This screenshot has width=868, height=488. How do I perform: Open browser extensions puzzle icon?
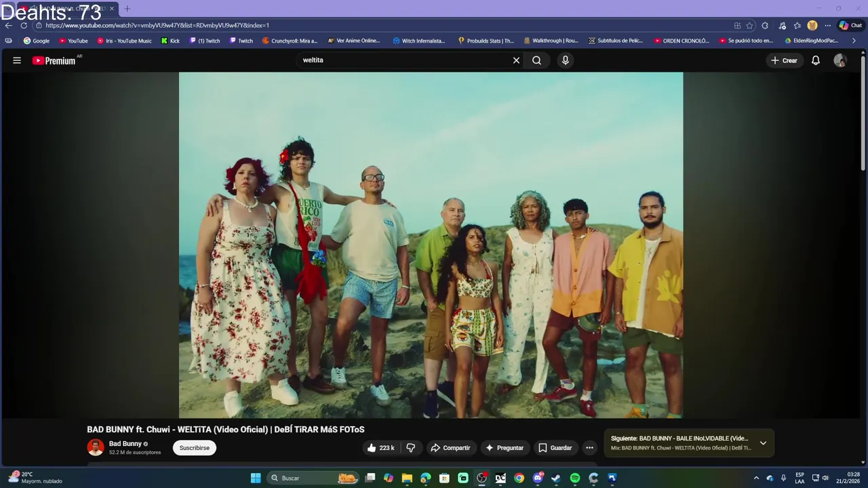click(765, 25)
